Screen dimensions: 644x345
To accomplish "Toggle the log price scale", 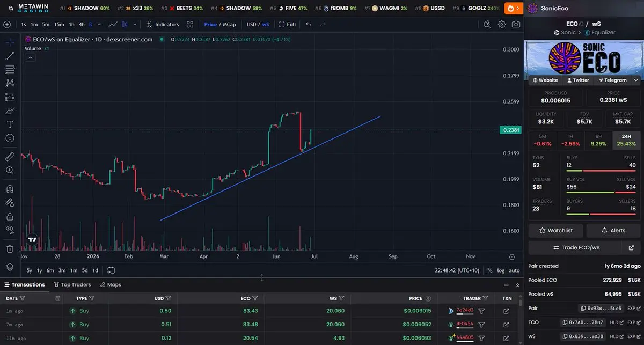I will coord(501,270).
